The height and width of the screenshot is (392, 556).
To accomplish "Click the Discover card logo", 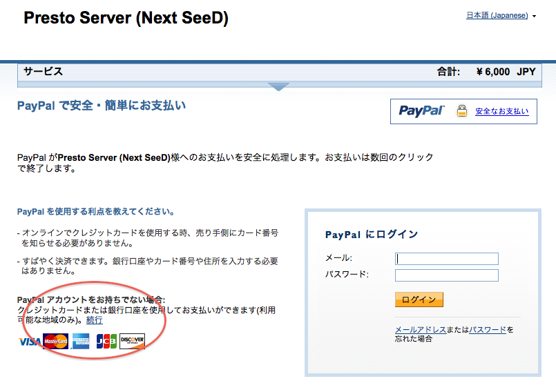I will [132, 342].
